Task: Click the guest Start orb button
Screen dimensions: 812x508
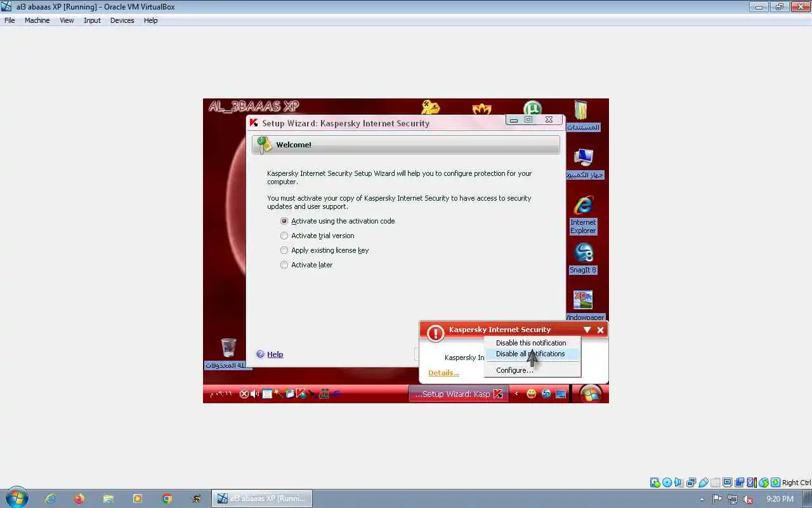Action: pos(590,393)
